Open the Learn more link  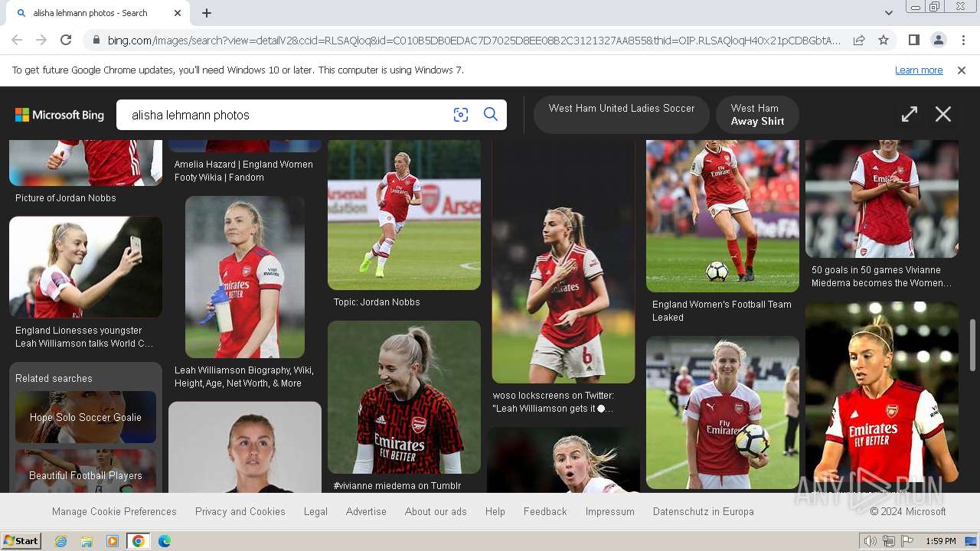(x=919, y=70)
